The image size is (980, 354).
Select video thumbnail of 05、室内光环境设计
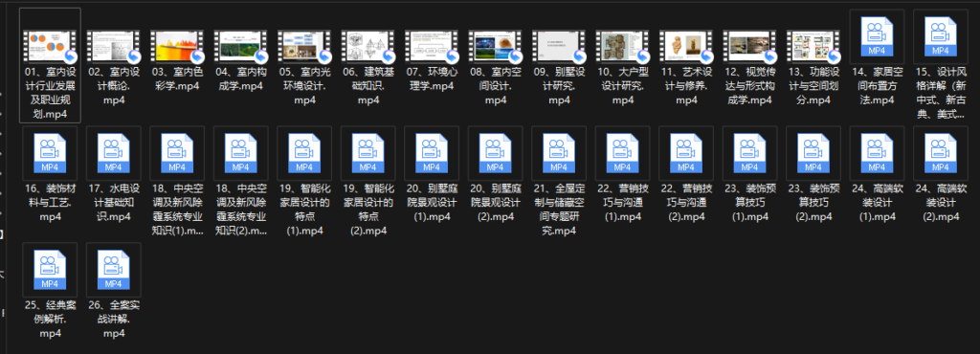point(304,46)
